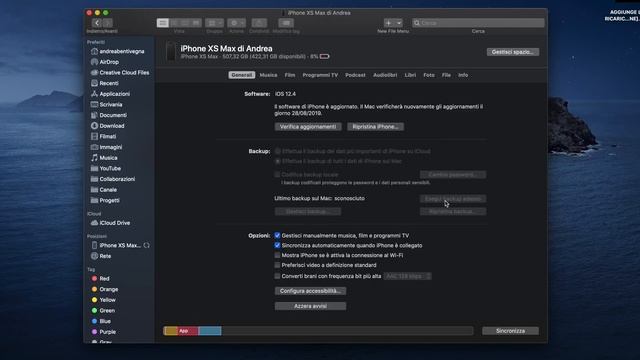Click the Gestisci backup button

tap(308, 211)
